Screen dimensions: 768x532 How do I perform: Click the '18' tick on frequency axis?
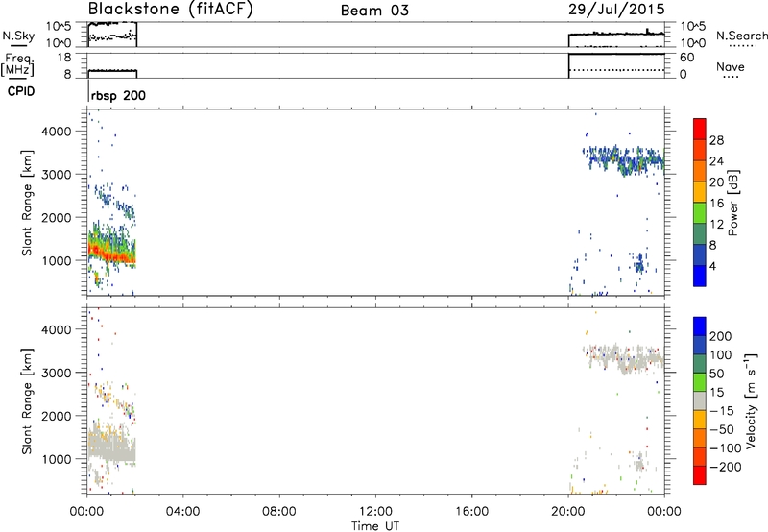click(64, 58)
